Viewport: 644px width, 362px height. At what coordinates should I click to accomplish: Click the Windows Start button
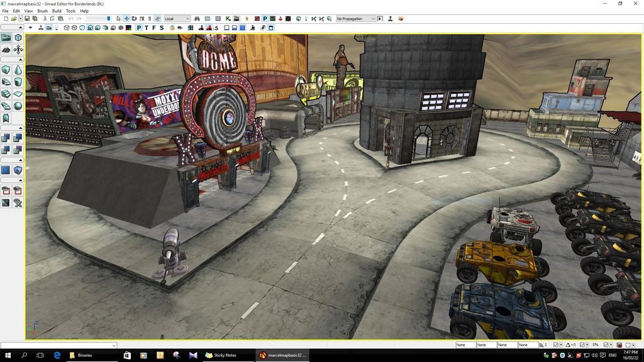pyautogui.click(x=7, y=355)
